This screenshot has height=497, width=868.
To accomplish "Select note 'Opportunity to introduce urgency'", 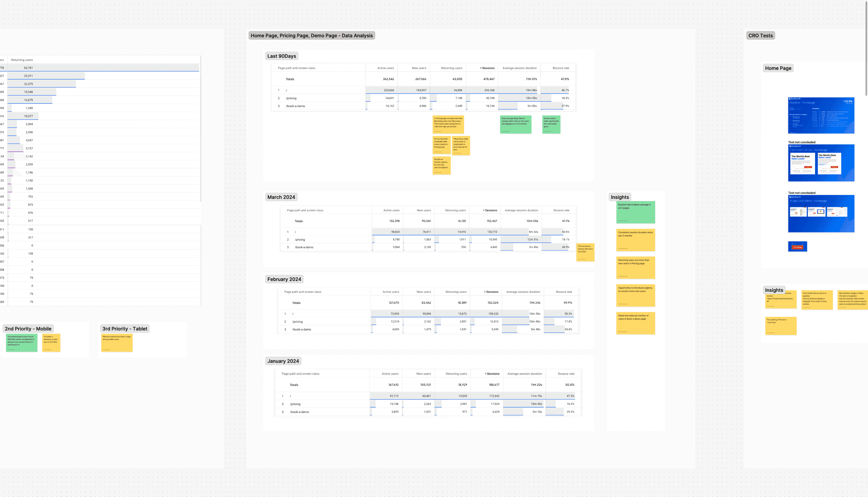I will (635, 295).
